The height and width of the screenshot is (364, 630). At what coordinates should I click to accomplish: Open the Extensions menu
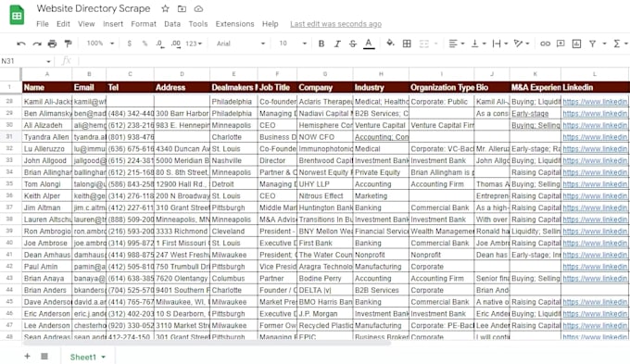[x=234, y=24]
